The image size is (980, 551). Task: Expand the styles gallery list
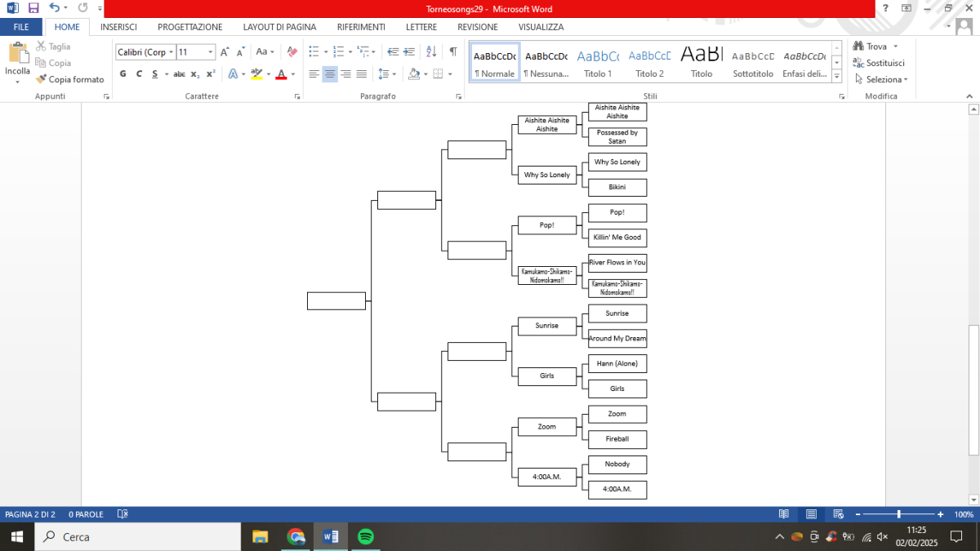[x=836, y=76]
